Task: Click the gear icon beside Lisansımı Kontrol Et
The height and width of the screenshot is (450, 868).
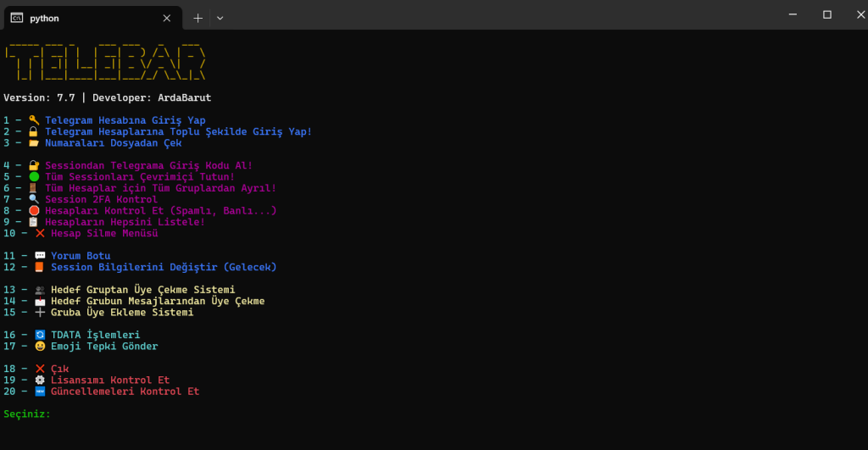Action: pos(40,381)
